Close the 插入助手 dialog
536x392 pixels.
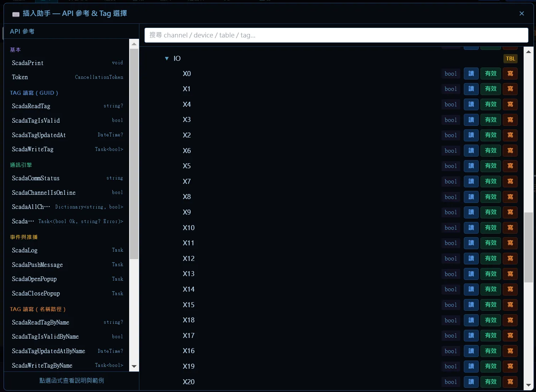click(x=521, y=13)
